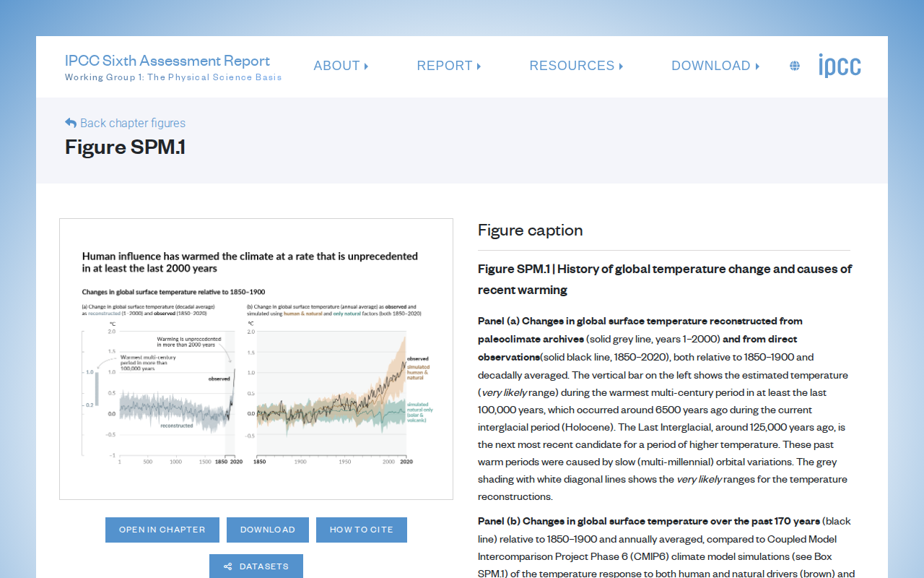Click the Working Group 1 subtitle link
924x578 pixels.
173,77
